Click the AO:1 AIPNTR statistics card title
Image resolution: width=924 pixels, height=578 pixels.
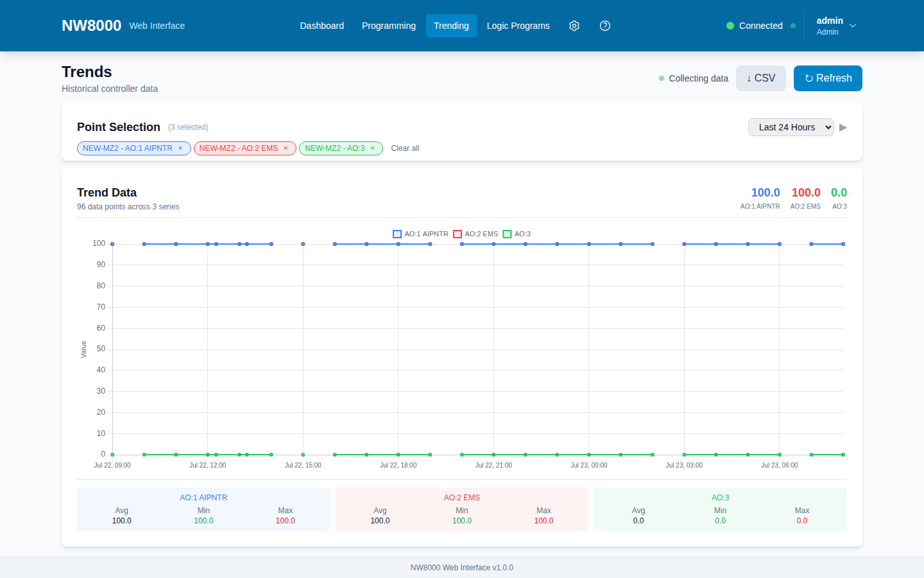tap(203, 498)
